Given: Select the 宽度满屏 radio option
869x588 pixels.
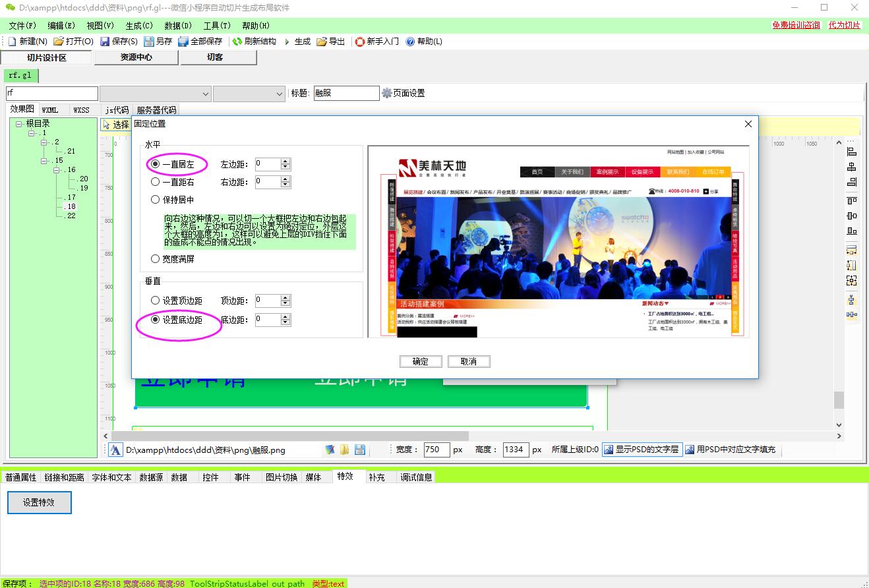Looking at the screenshot, I should [172, 259].
